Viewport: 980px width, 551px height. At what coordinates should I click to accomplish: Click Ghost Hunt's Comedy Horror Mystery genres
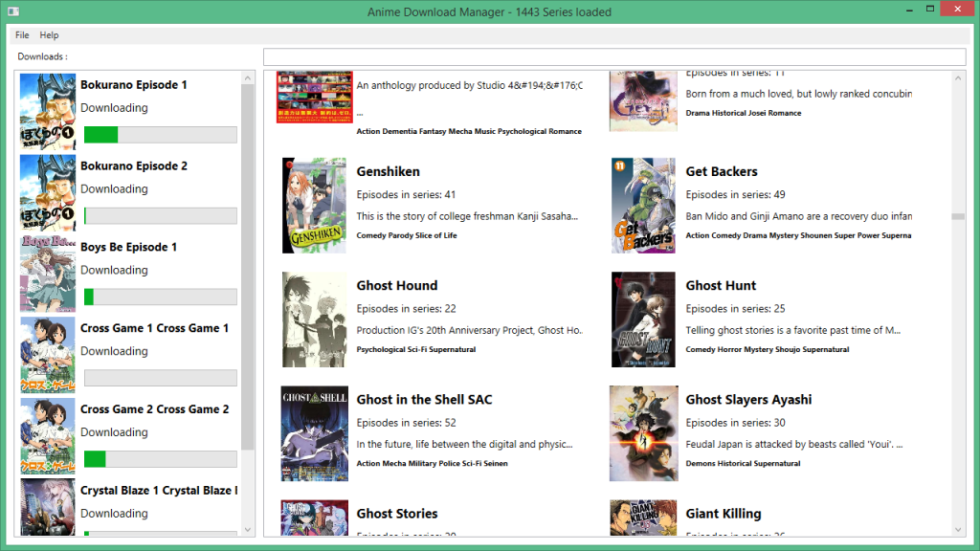point(768,349)
